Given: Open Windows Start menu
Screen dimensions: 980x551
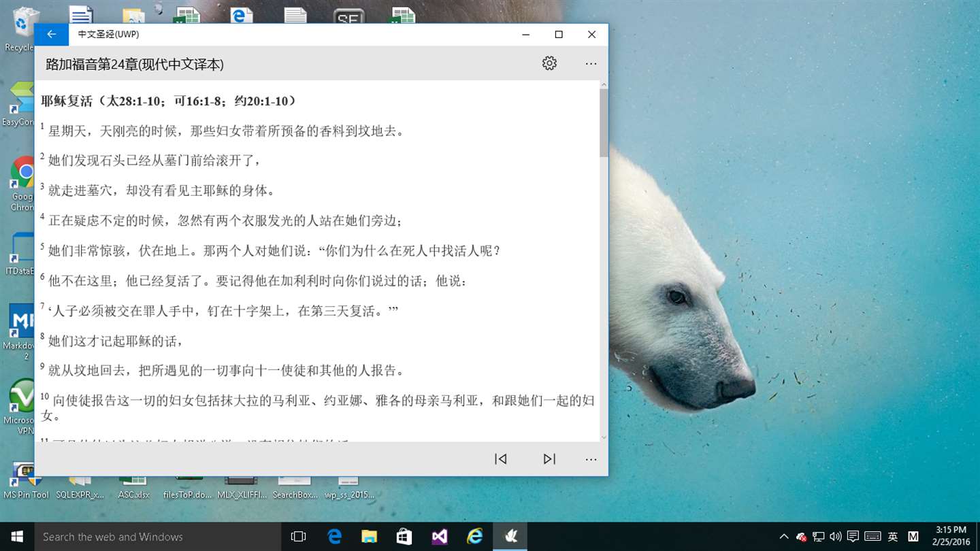Looking at the screenshot, I should [17, 537].
